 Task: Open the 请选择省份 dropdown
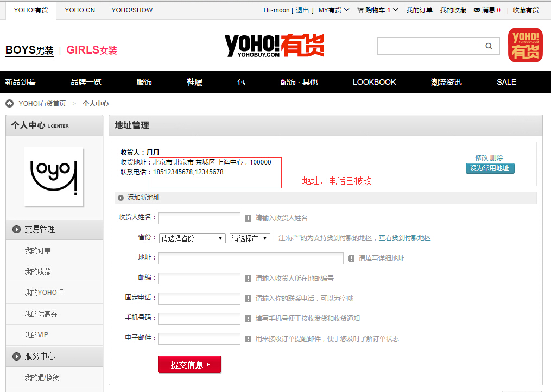[192, 238]
